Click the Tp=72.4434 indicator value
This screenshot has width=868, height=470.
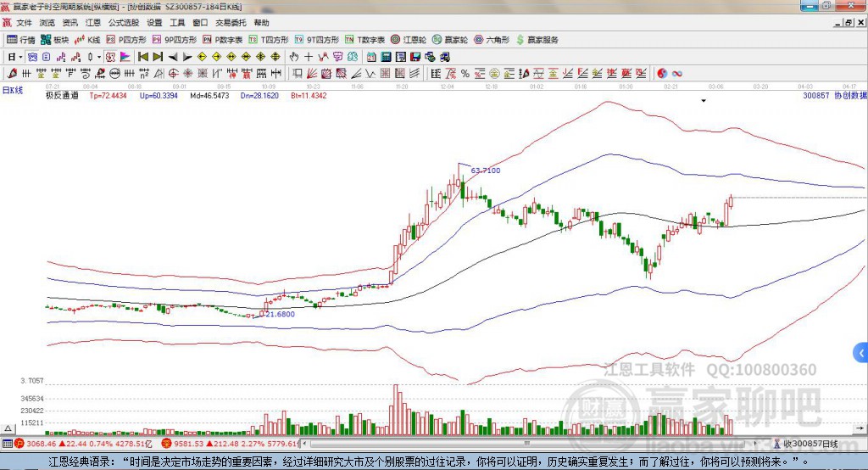pos(108,95)
